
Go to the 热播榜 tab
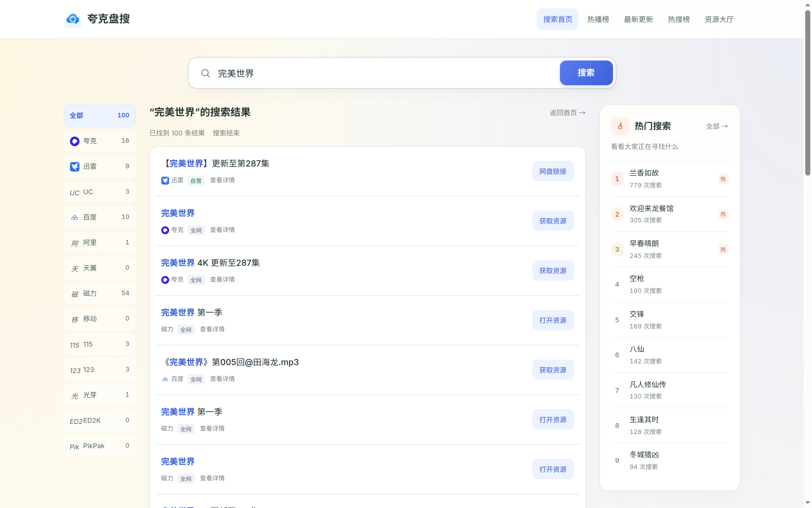coord(598,19)
